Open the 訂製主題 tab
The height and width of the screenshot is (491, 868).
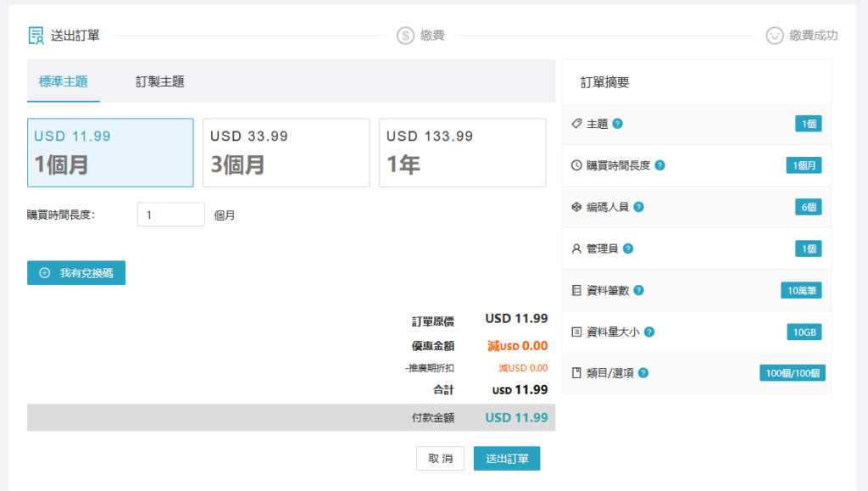pyautogui.click(x=160, y=82)
